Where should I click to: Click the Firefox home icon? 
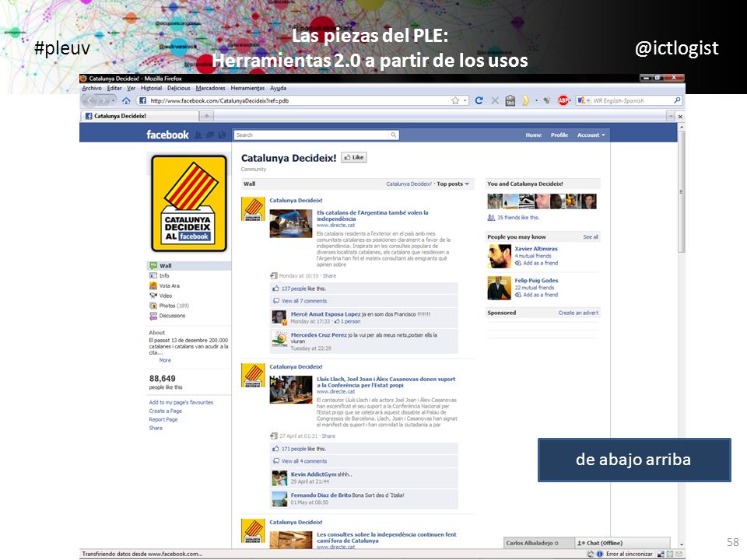click(126, 100)
